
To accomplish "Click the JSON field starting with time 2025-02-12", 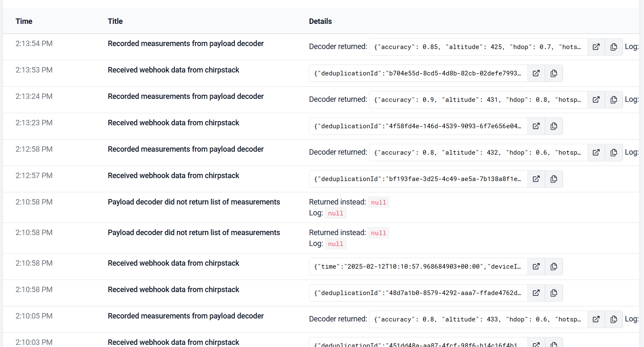I will tap(418, 267).
